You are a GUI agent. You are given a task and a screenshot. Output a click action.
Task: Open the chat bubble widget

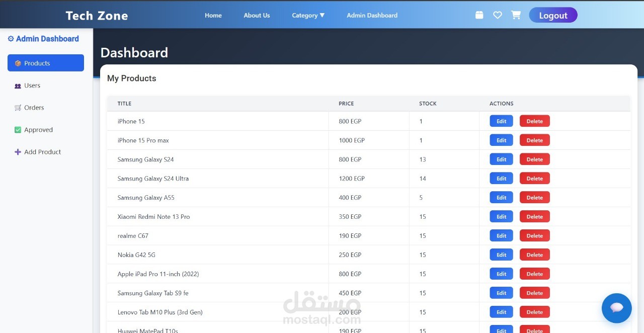point(617,308)
